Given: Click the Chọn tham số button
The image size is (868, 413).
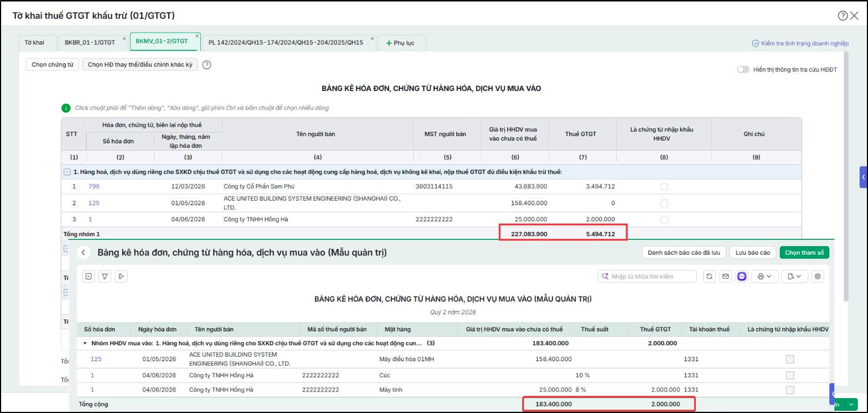Looking at the screenshot, I should (805, 253).
